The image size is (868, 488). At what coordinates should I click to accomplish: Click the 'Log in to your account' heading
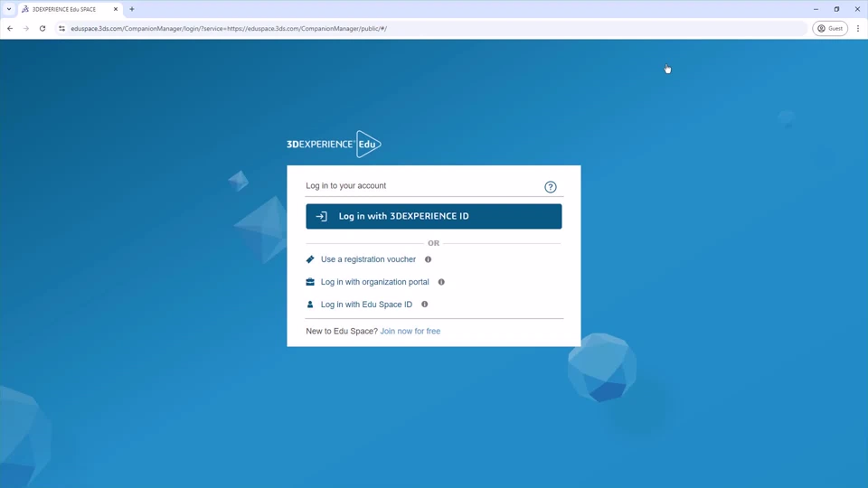346,186
